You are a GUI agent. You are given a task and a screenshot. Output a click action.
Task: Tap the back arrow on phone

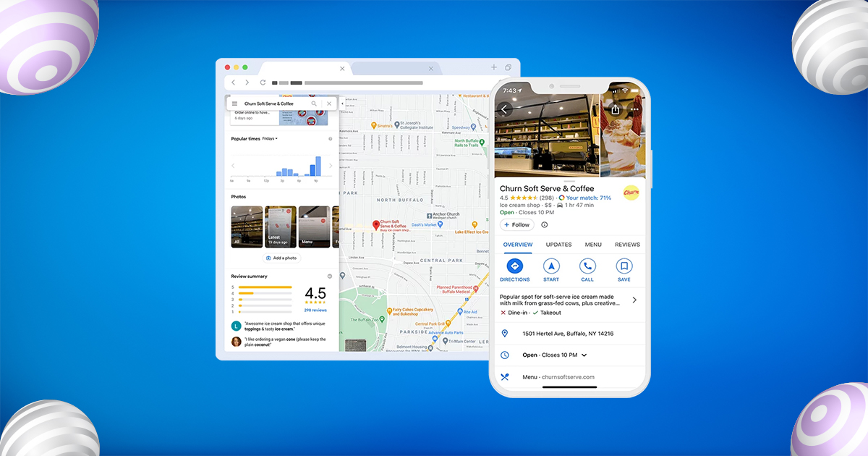tap(505, 109)
